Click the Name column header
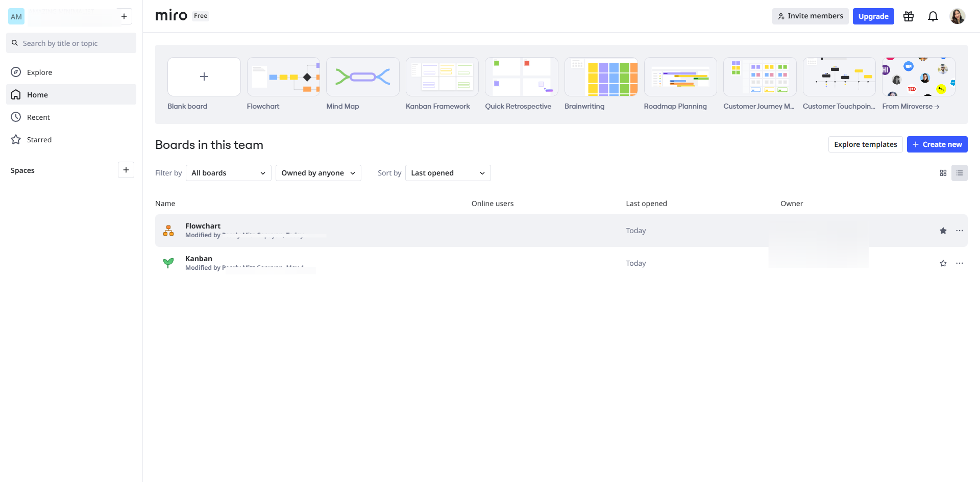The image size is (980, 482). click(165, 204)
